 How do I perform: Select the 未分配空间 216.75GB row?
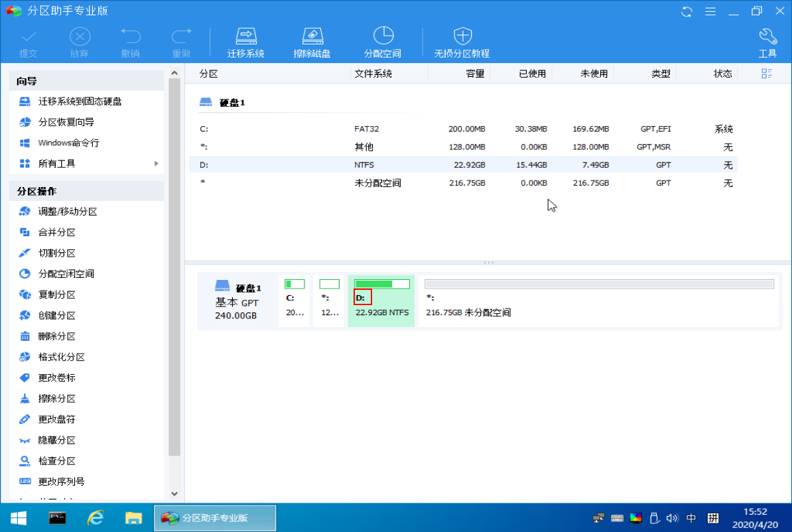(x=463, y=183)
